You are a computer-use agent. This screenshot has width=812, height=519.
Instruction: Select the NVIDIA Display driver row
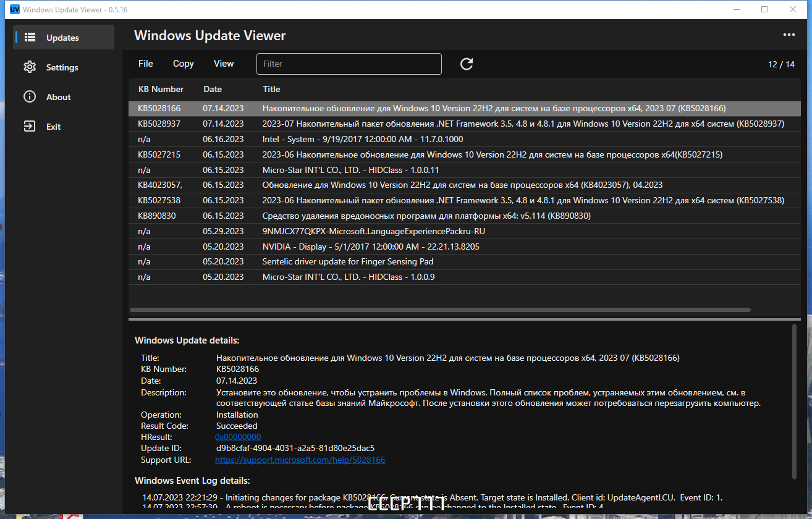465,247
